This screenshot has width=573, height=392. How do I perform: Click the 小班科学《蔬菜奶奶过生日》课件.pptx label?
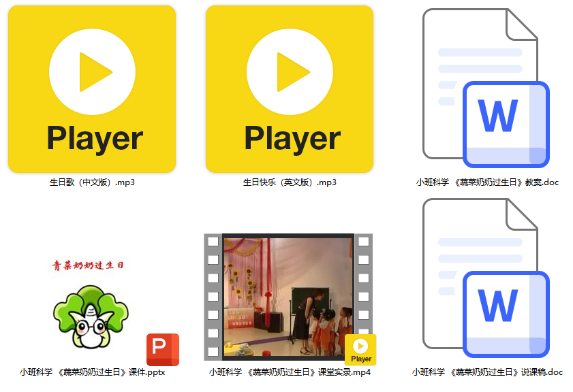pos(92,372)
